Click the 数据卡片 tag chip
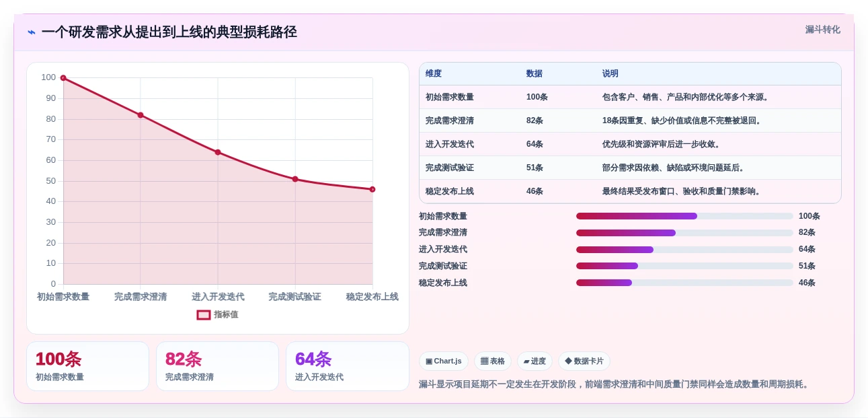Screen dimensions: 868x418 [x=584, y=361]
